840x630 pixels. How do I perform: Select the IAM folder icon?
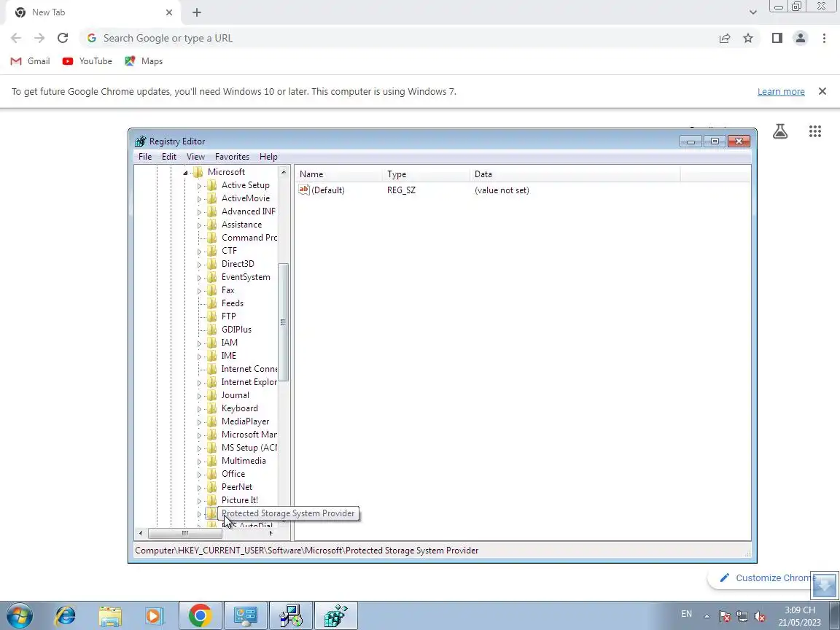(x=212, y=342)
